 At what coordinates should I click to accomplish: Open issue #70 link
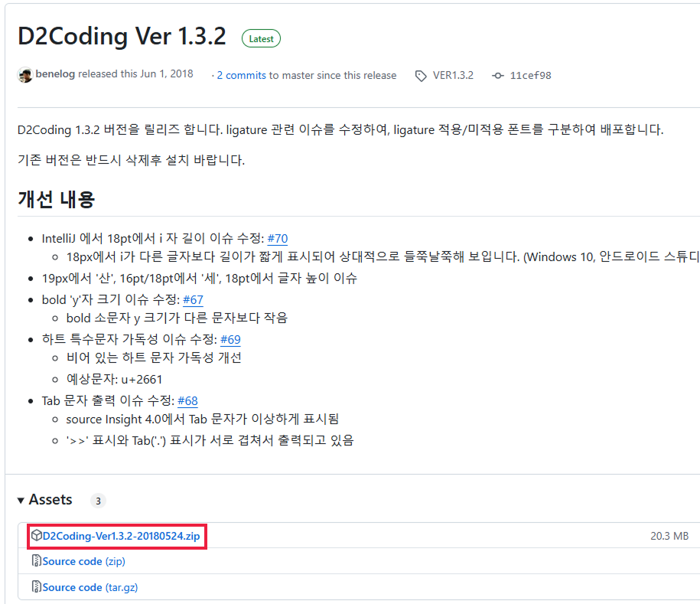pyautogui.click(x=277, y=238)
